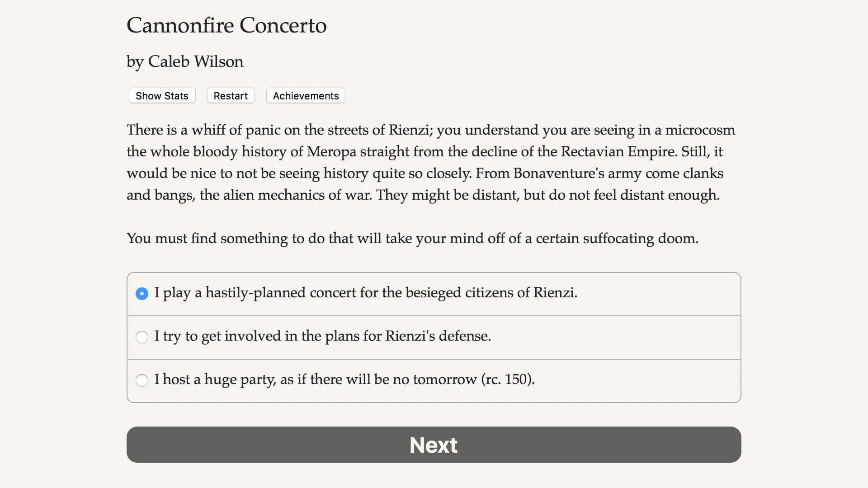Check unlocked achievements
The width and height of the screenshot is (868, 488).
coord(306,95)
